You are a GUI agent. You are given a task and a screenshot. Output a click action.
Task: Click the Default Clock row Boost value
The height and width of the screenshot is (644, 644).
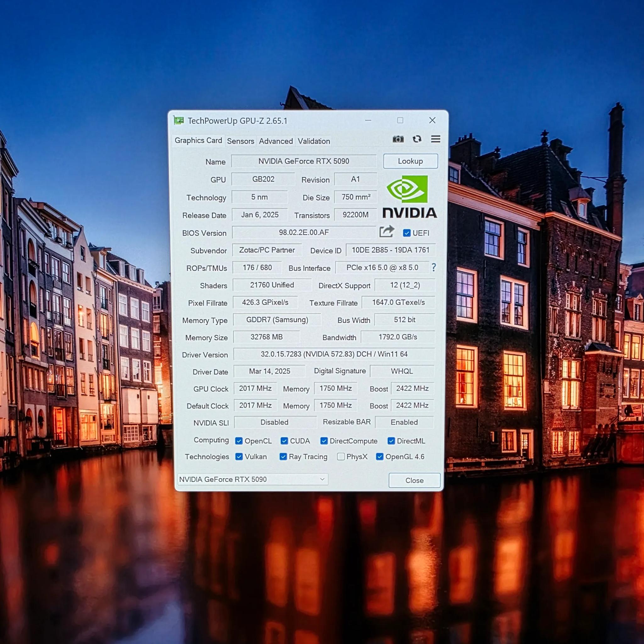coord(412,405)
